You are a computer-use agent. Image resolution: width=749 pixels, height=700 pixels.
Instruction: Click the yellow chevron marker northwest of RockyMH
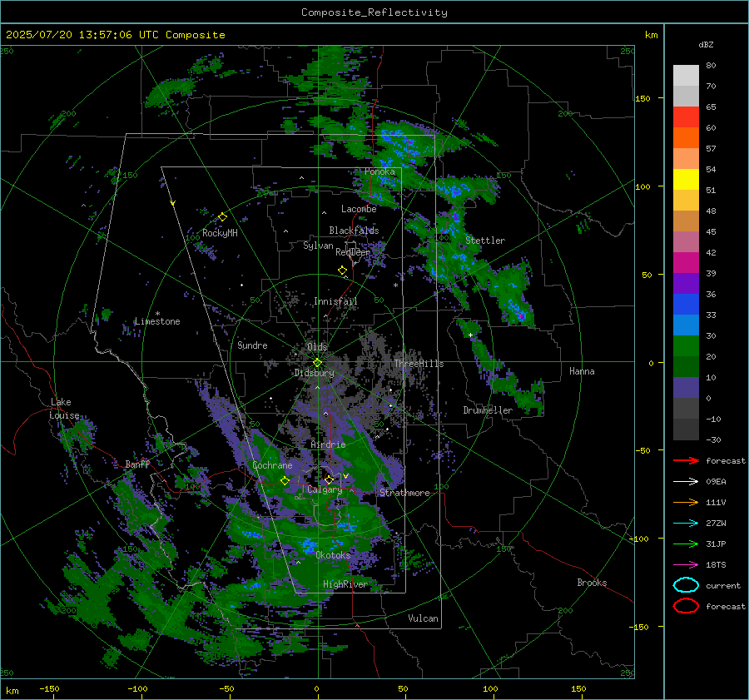pos(173,203)
